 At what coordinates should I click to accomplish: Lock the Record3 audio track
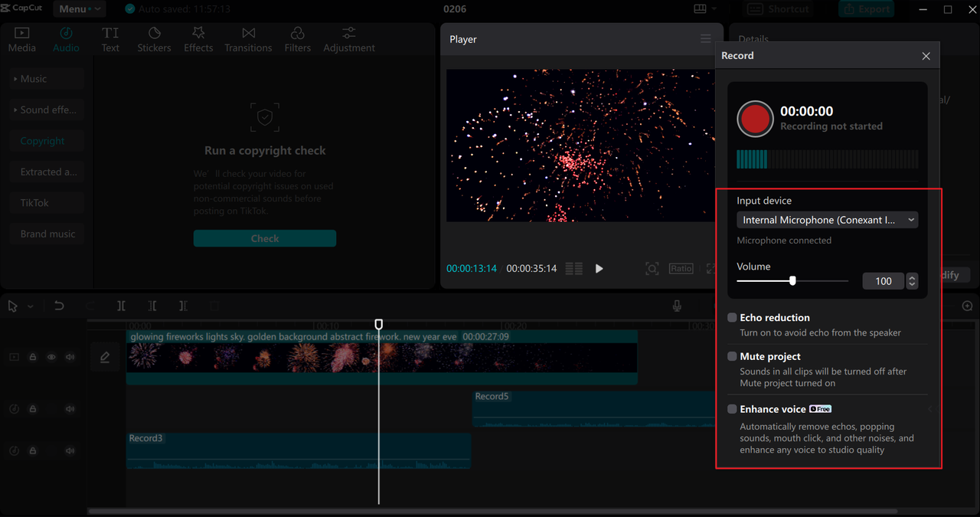[33, 451]
